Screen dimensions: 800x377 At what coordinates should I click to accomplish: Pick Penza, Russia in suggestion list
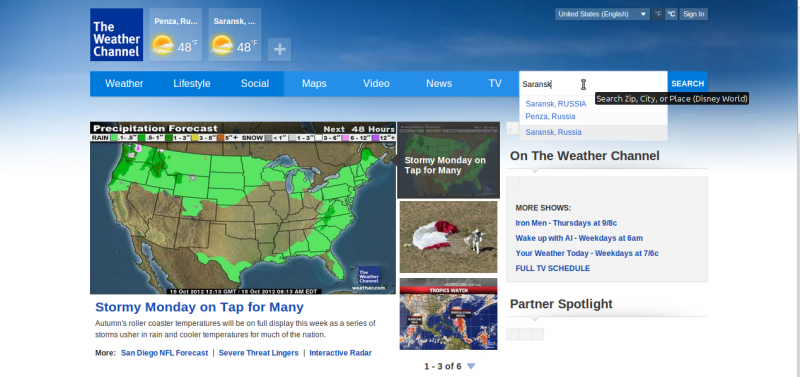550,116
